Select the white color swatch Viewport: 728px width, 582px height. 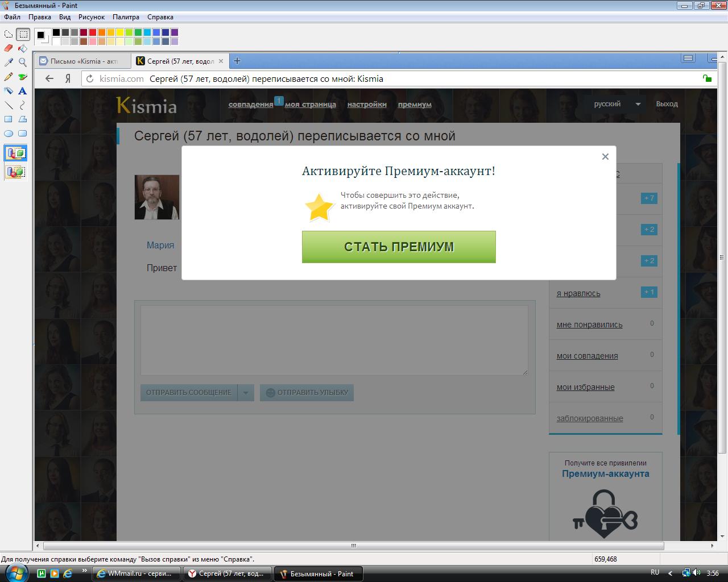[x=56, y=41]
